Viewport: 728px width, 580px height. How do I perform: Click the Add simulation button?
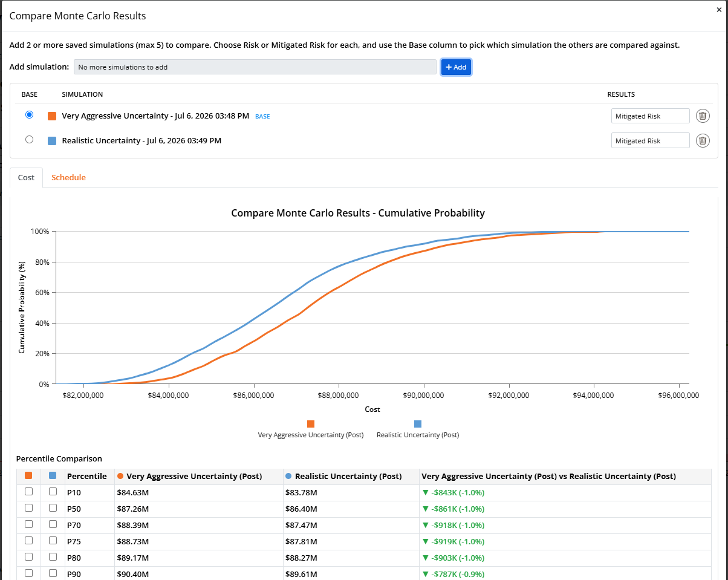click(x=456, y=67)
